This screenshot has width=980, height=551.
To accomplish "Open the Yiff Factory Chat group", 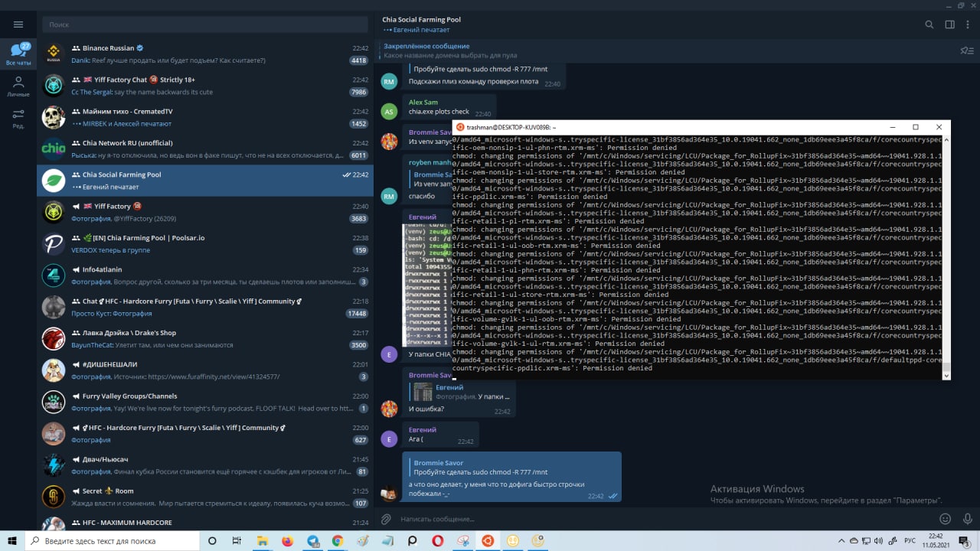I will pyautogui.click(x=205, y=85).
